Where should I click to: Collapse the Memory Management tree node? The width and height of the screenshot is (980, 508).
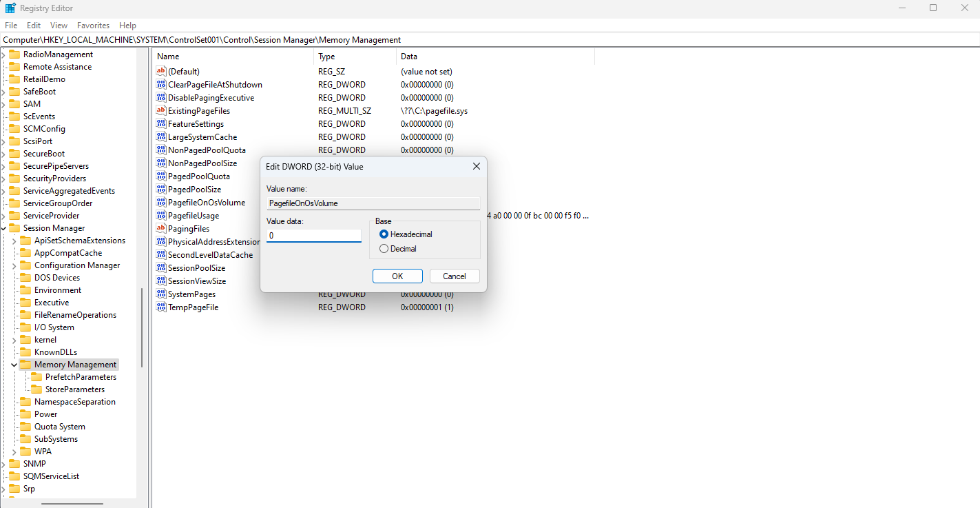click(x=14, y=365)
